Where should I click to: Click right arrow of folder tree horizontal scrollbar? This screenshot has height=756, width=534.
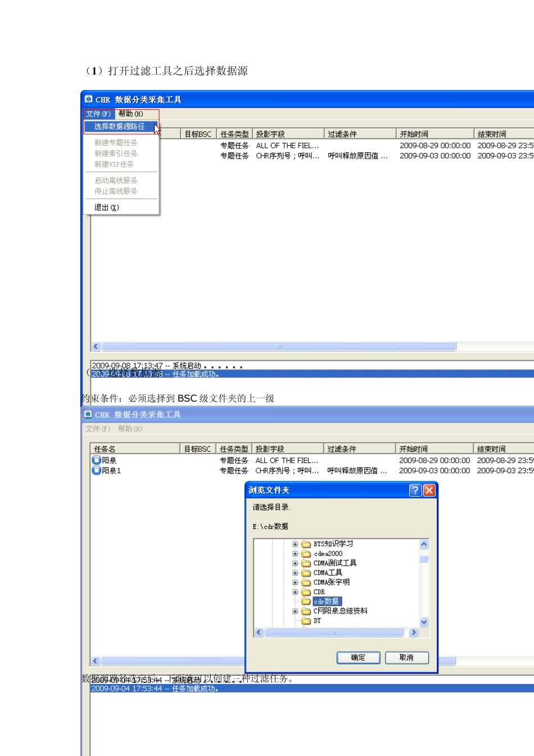[414, 632]
